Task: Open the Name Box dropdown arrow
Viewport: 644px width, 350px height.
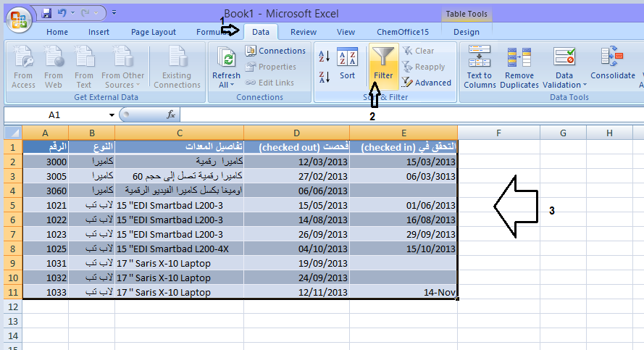Action: (x=112, y=115)
